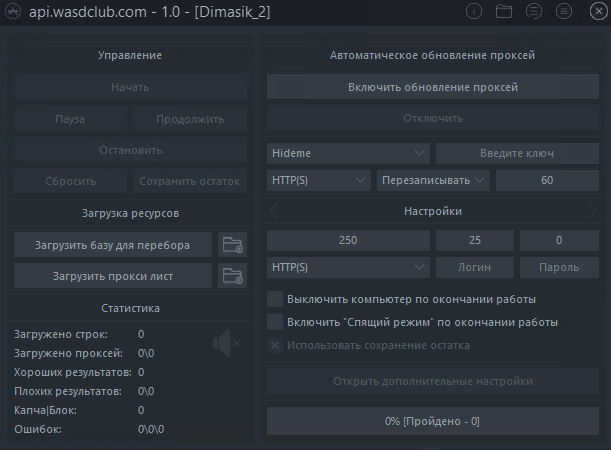Click the 'Остановить' button
The image size is (611, 450).
[130, 150]
